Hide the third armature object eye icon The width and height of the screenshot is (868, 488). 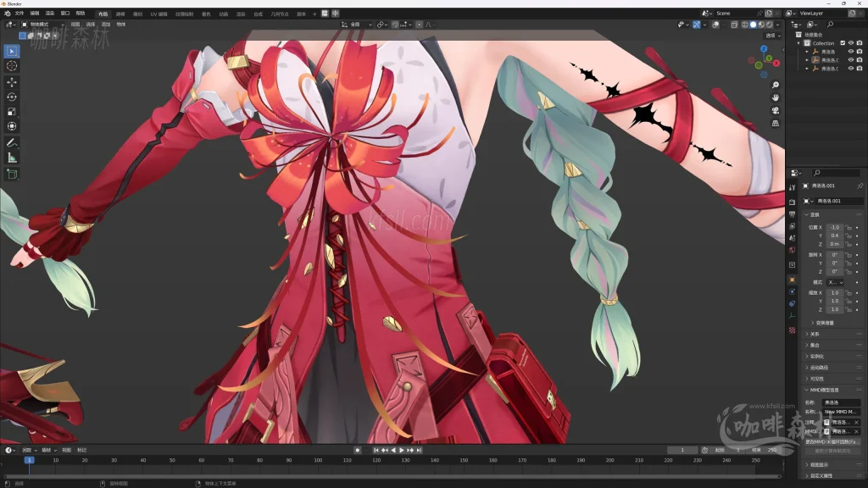pos(851,68)
